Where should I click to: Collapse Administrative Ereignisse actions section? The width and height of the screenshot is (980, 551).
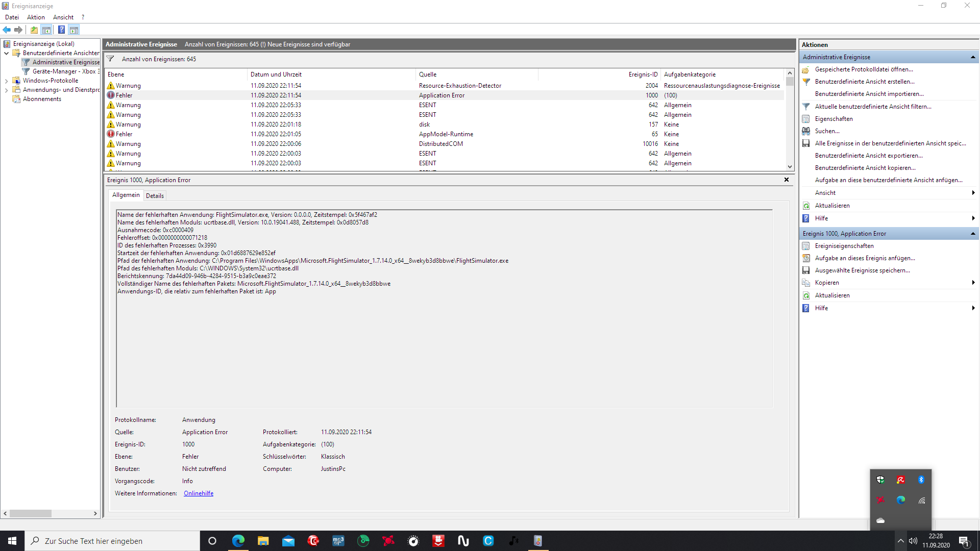(x=973, y=57)
